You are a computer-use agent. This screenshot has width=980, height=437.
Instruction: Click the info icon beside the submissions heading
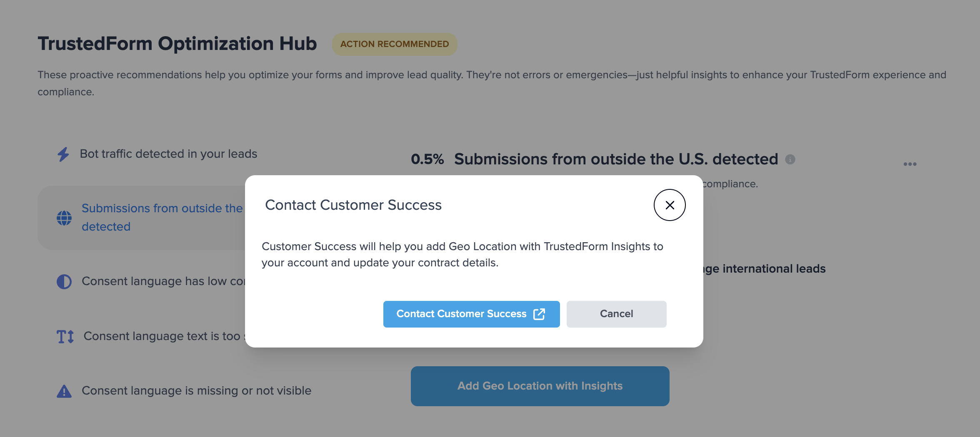(x=790, y=159)
